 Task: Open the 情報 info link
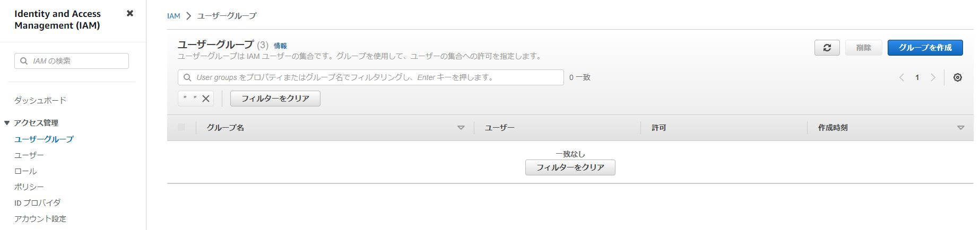pos(280,46)
